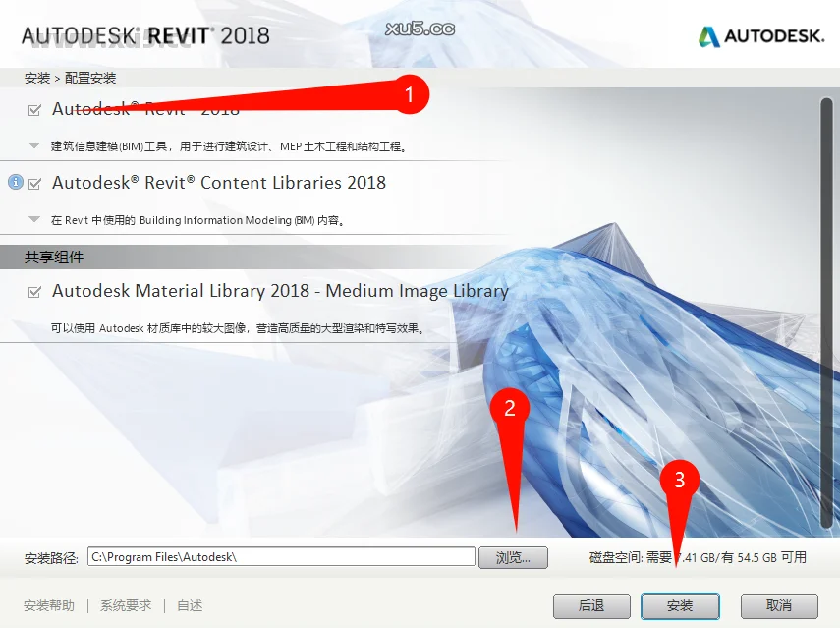The image size is (840, 628).
Task: Uncheck Autodesk Revit Content Libraries 2018
Action: tap(35, 184)
